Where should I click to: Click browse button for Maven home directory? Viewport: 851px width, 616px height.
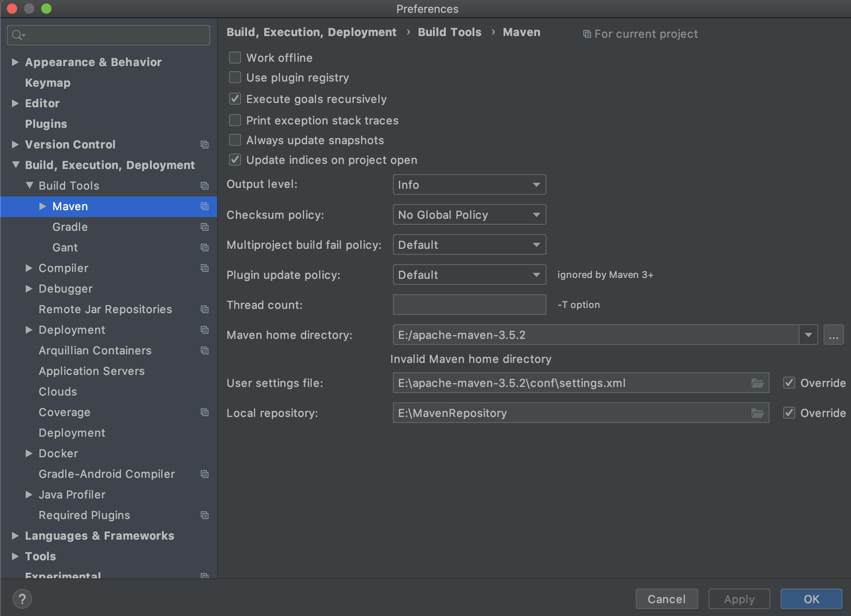[833, 335]
